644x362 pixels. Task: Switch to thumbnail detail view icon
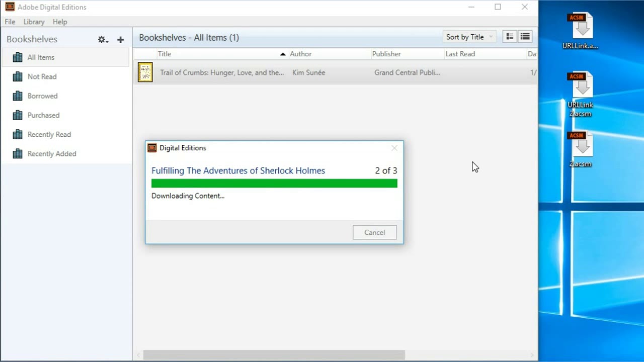(510, 37)
